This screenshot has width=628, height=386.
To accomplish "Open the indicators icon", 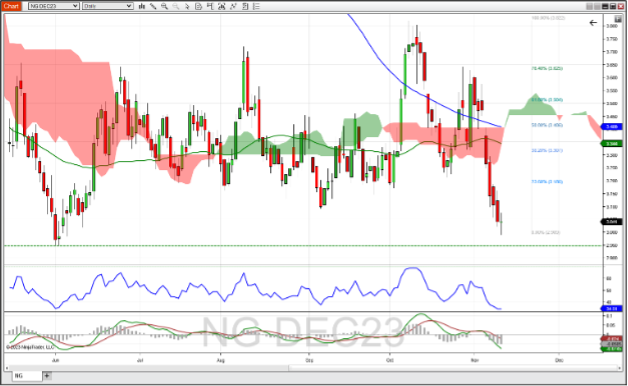I will (x=221, y=6).
